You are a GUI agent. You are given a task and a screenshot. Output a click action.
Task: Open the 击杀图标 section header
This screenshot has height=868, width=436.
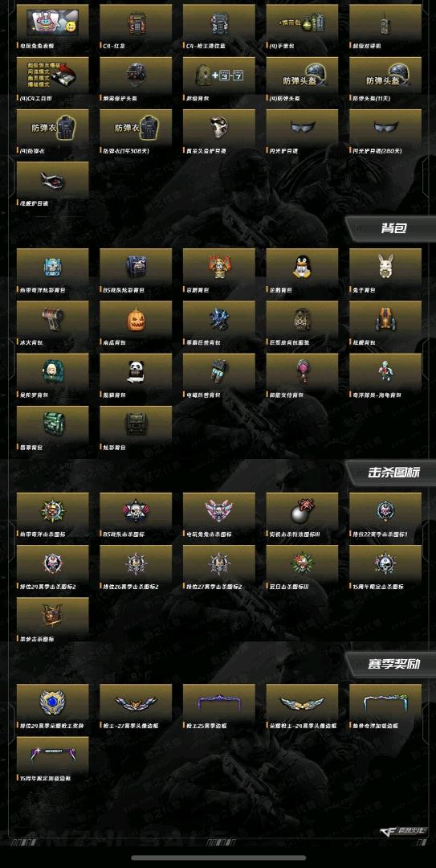tap(393, 473)
